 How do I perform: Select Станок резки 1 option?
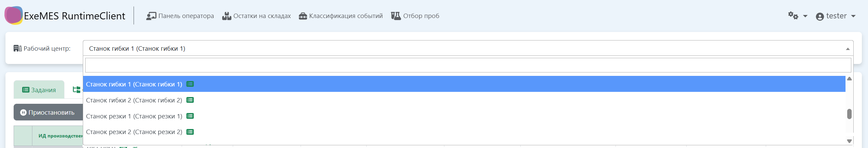(134, 116)
